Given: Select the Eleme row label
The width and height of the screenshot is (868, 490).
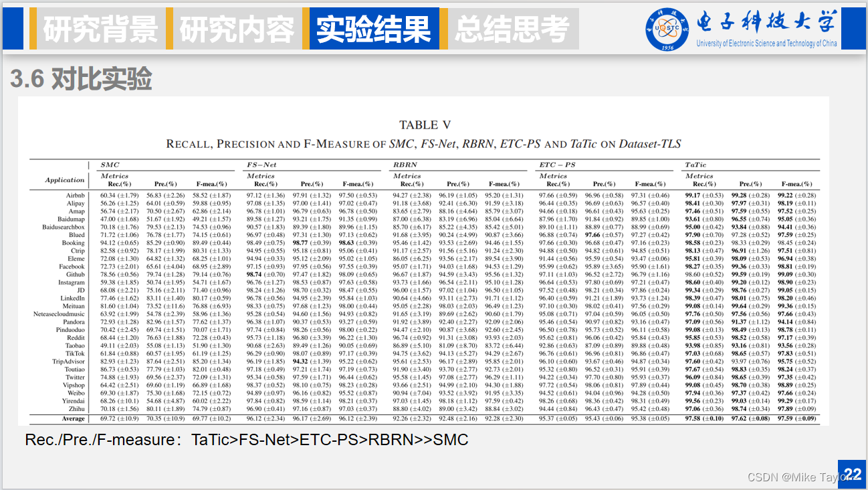Looking at the screenshot, I should 76,258.
